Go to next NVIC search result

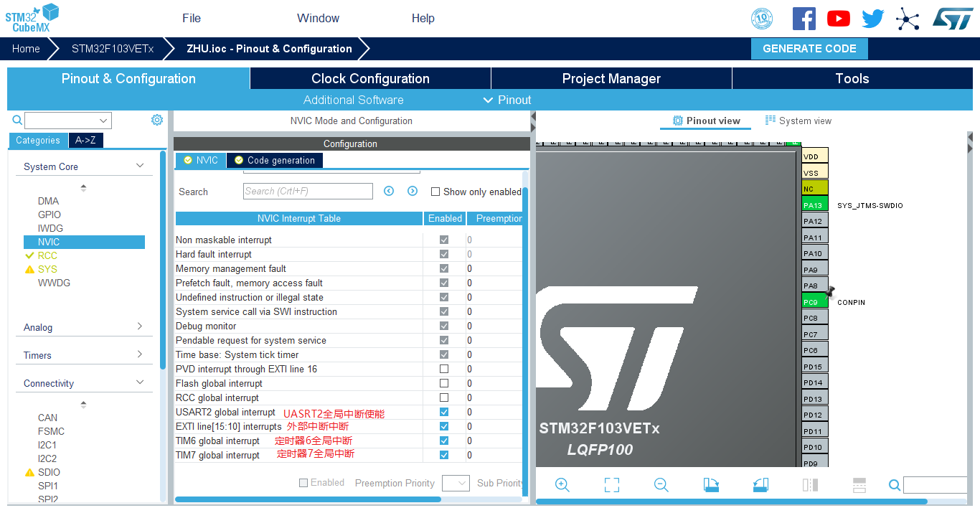(413, 191)
